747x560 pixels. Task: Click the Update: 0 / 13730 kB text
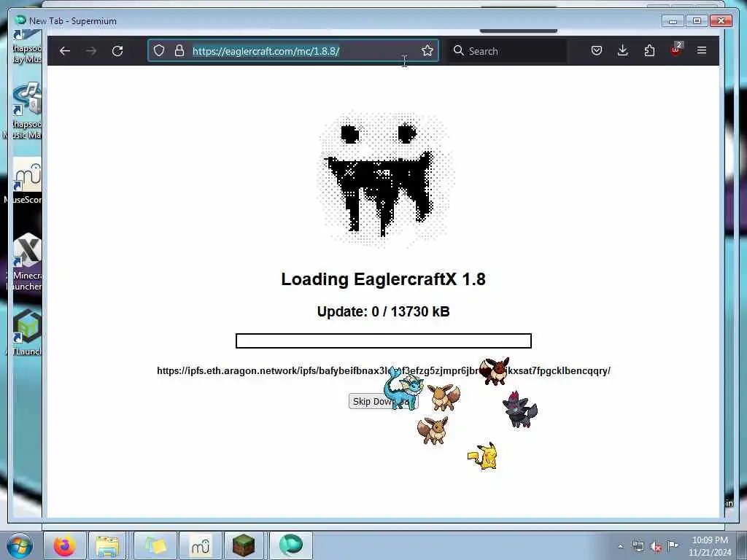pos(384,312)
